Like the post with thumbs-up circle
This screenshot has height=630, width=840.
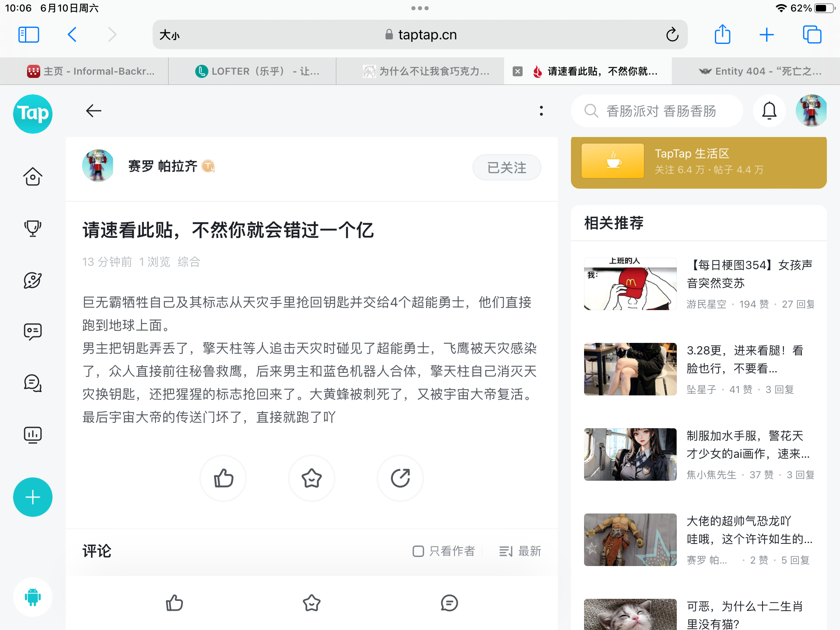click(x=224, y=478)
